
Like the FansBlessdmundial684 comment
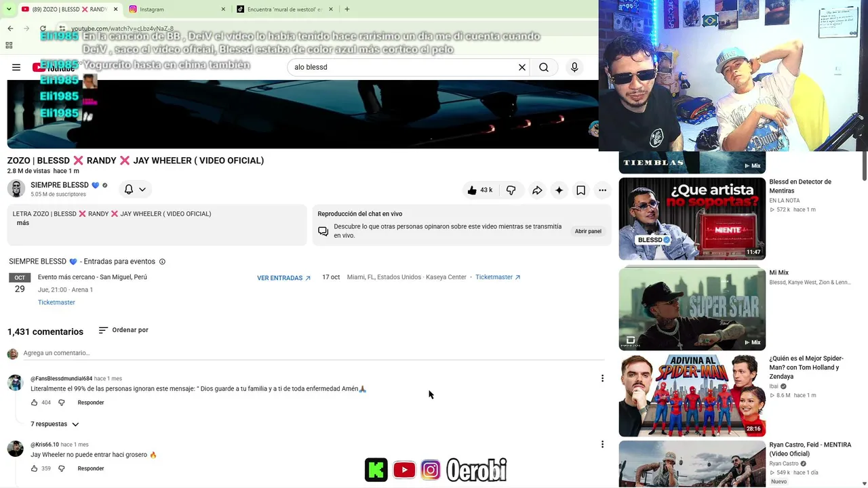tap(35, 403)
